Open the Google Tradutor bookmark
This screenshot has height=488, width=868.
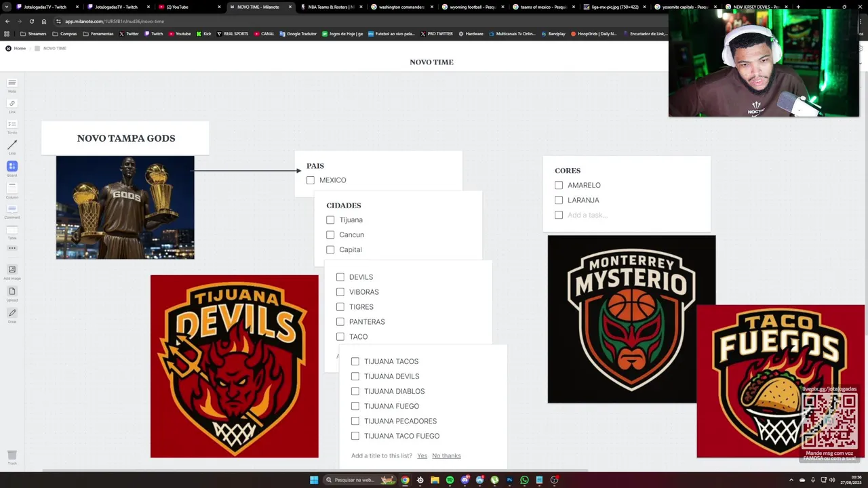298,34
